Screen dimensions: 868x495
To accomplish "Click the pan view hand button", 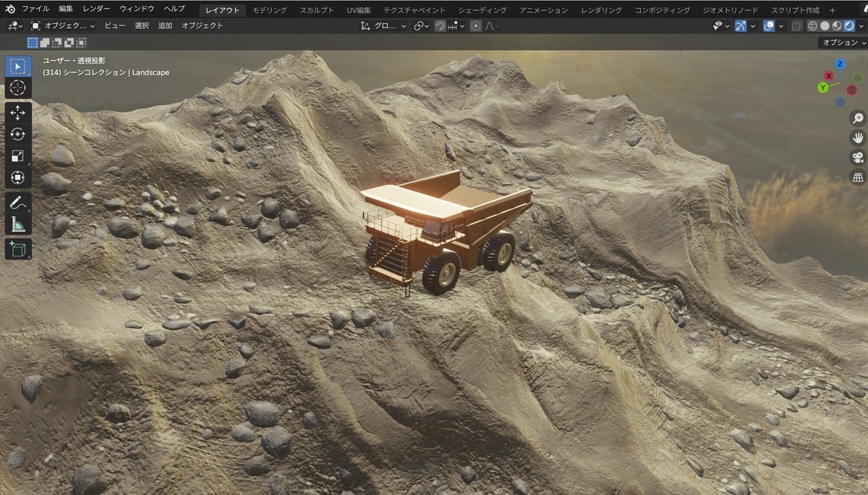I will (x=858, y=137).
